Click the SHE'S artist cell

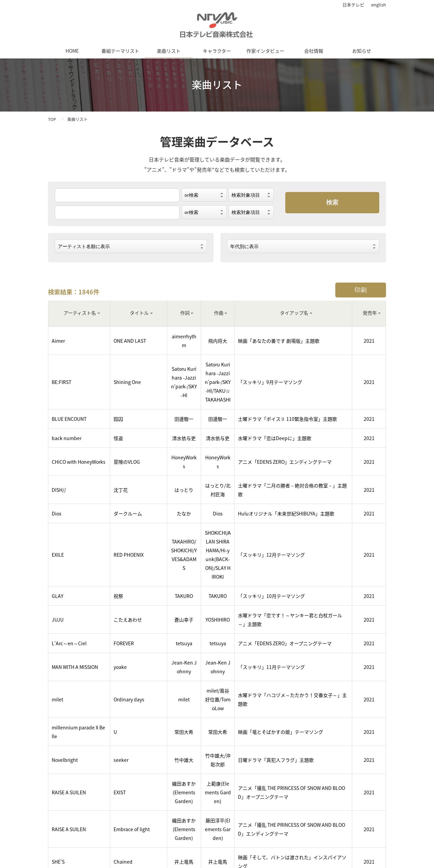pos(79,859)
